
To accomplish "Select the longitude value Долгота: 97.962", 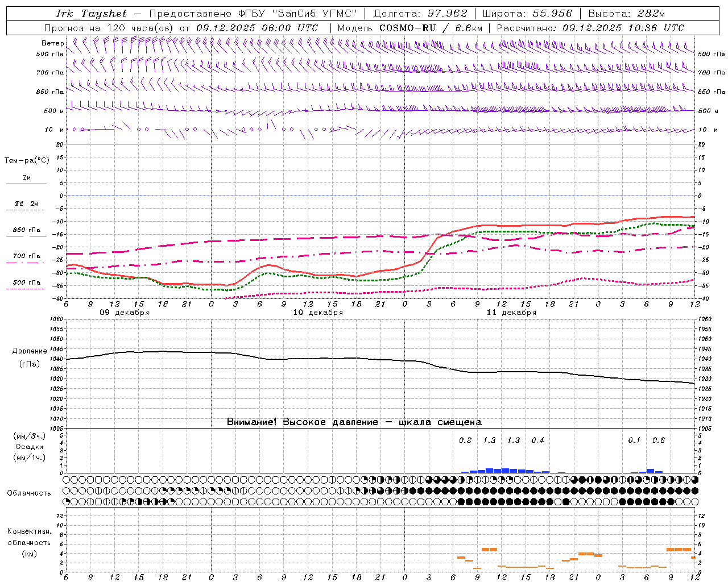I will (x=419, y=14).
